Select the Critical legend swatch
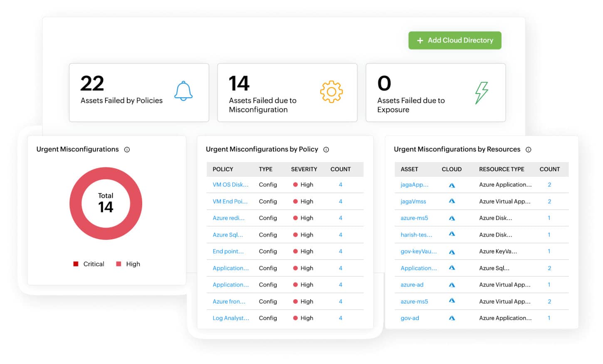603x364 pixels. pyautogui.click(x=76, y=264)
